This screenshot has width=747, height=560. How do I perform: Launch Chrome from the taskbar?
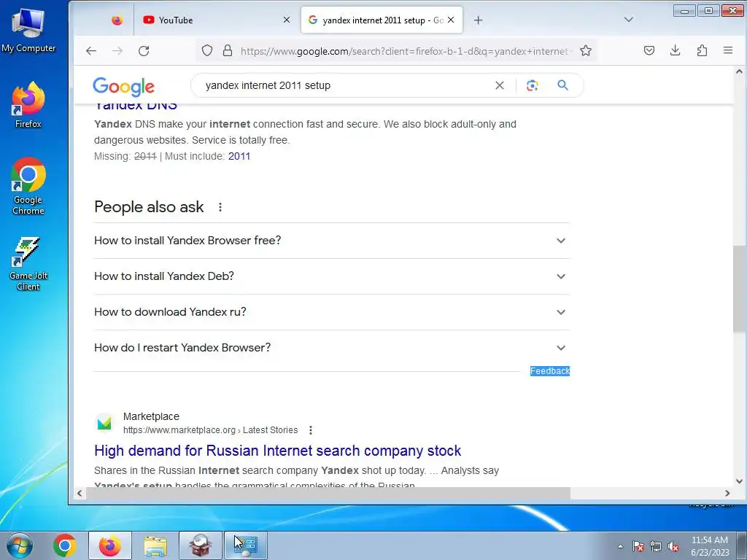[65, 545]
